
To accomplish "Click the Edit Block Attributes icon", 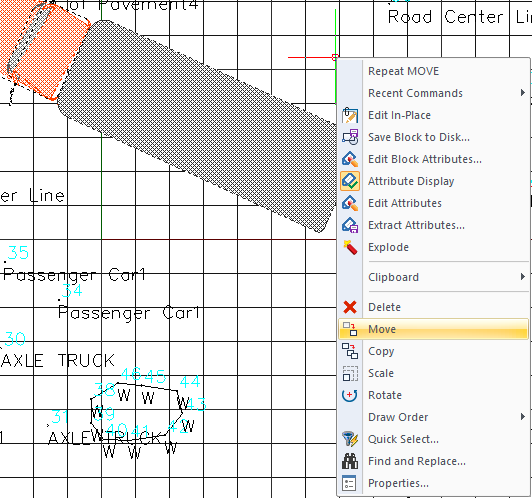I will click(x=350, y=159).
